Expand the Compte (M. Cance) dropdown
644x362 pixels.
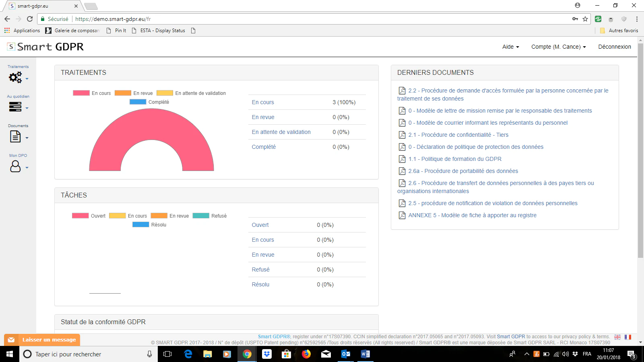558,47
